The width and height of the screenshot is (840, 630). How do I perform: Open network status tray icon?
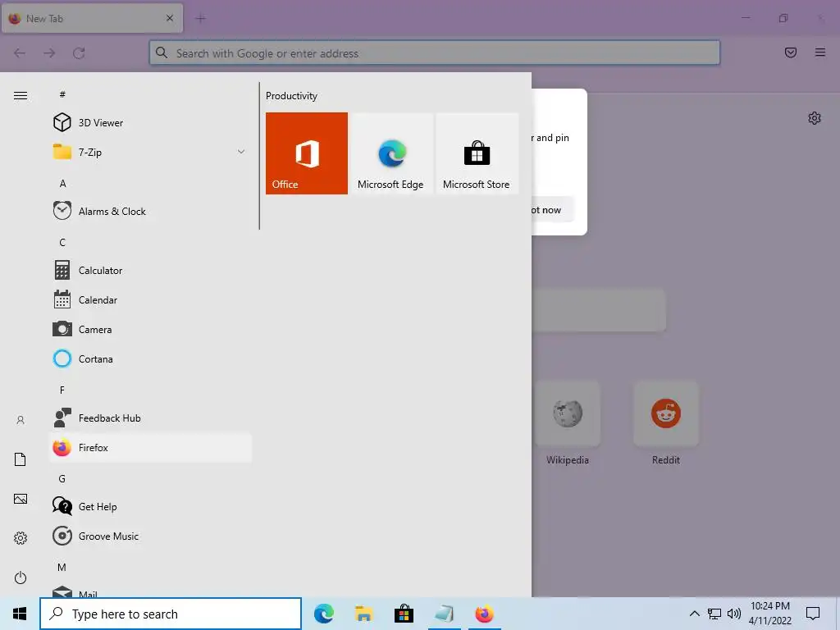click(x=714, y=614)
